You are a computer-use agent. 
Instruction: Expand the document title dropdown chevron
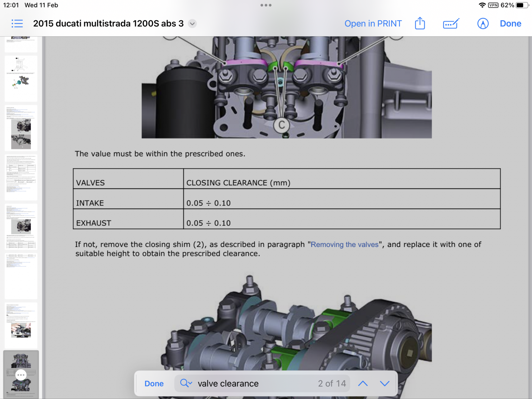192,24
